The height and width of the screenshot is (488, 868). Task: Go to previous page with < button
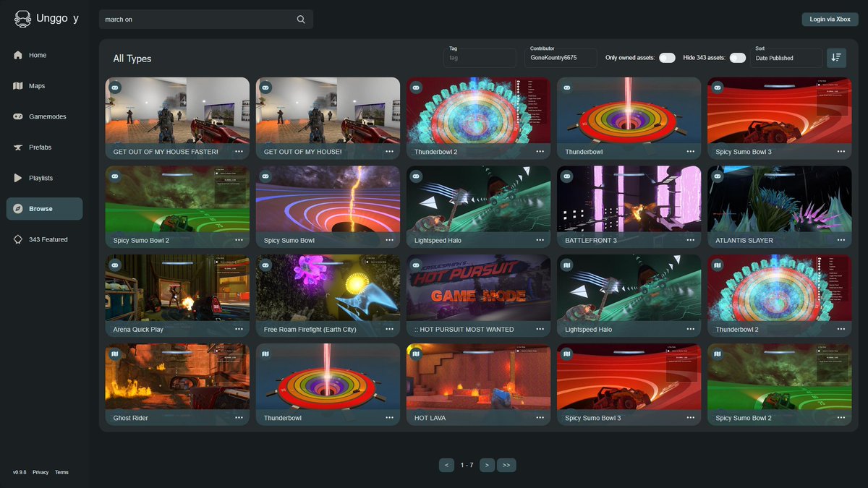[x=446, y=465]
